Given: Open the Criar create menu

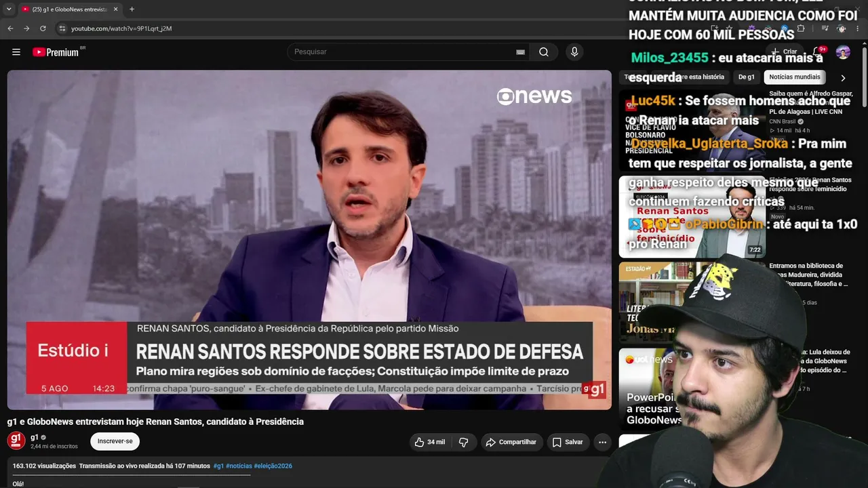Looking at the screenshot, I should [x=785, y=52].
